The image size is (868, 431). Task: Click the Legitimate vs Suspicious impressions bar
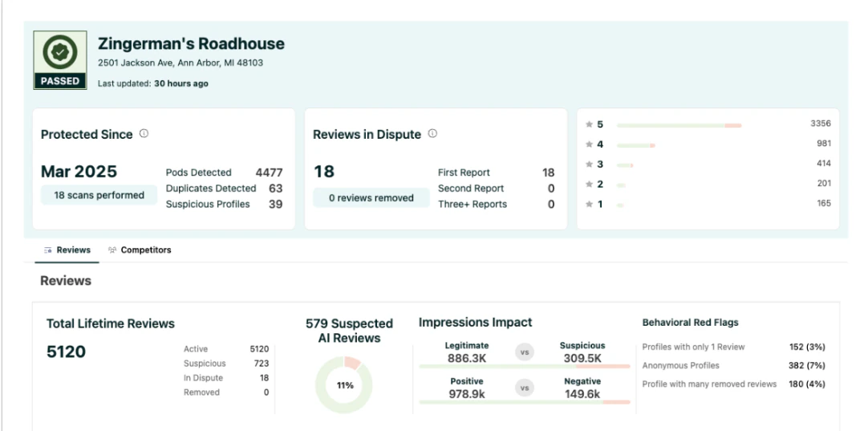[x=525, y=367]
